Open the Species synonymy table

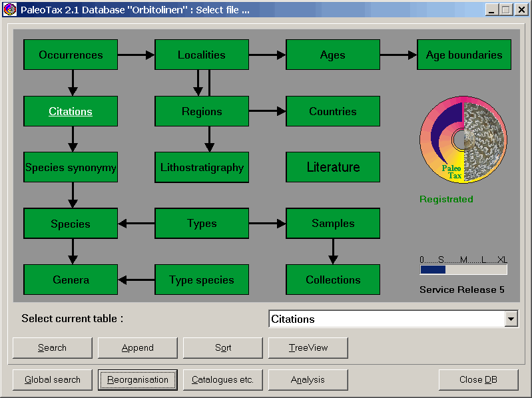tap(71, 168)
